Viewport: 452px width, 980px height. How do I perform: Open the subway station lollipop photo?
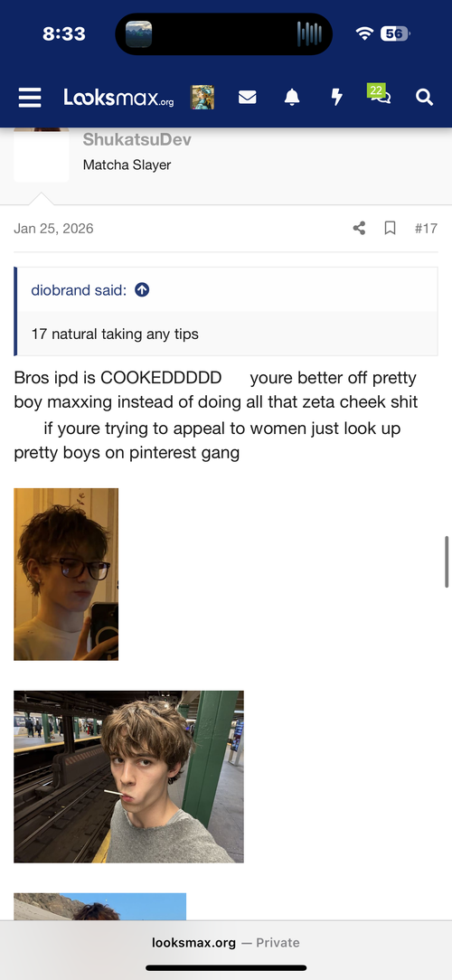[128, 777]
